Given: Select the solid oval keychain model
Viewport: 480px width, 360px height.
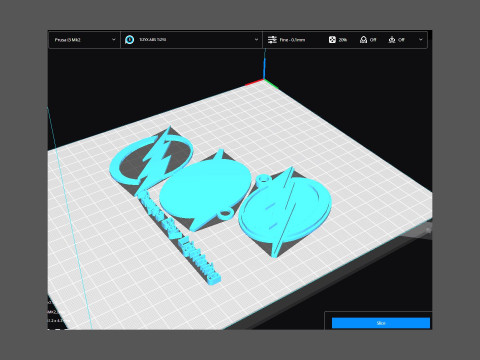Looking at the screenshot, I should 205,190.
